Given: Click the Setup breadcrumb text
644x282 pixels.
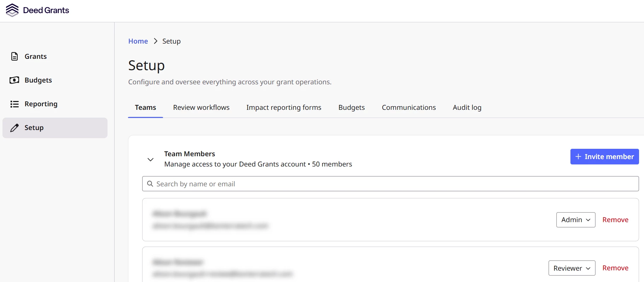Looking at the screenshot, I should pyautogui.click(x=172, y=41).
